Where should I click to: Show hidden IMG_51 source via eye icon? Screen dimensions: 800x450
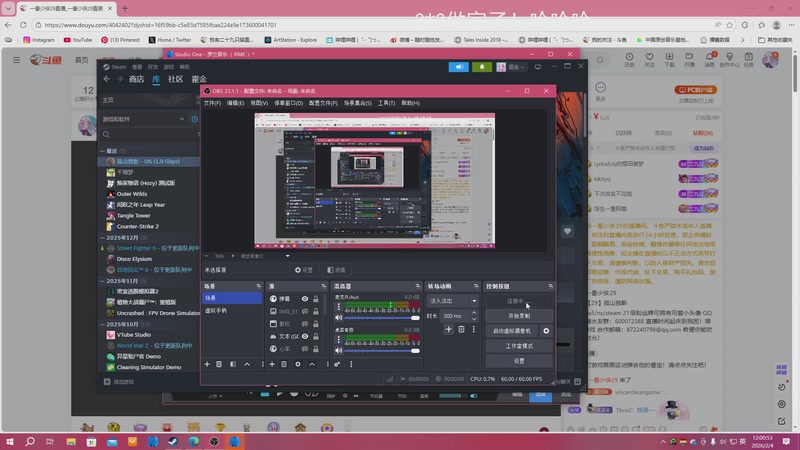click(305, 311)
